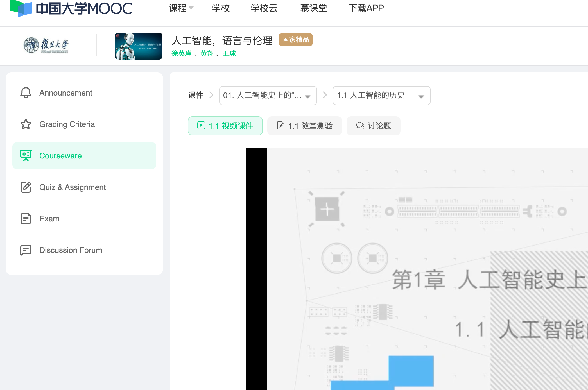Click the Grading Criteria star icon
The image size is (588, 390).
point(26,124)
